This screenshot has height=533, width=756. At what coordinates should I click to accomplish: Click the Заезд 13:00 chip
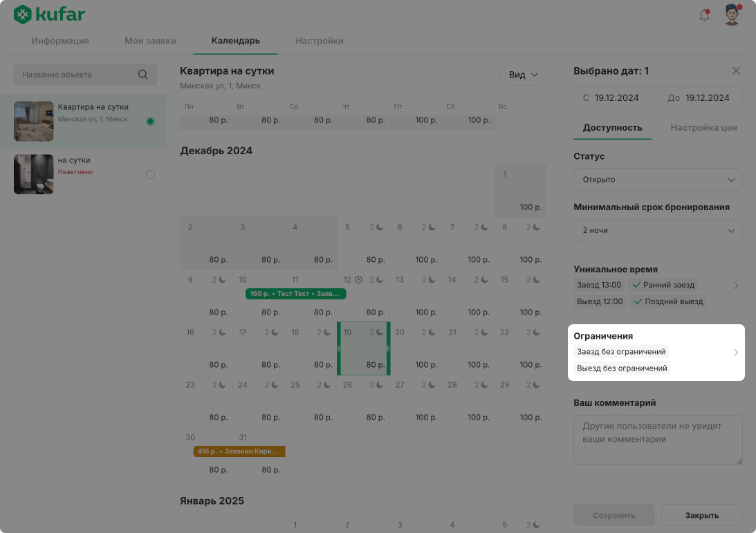[x=599, y=285]
